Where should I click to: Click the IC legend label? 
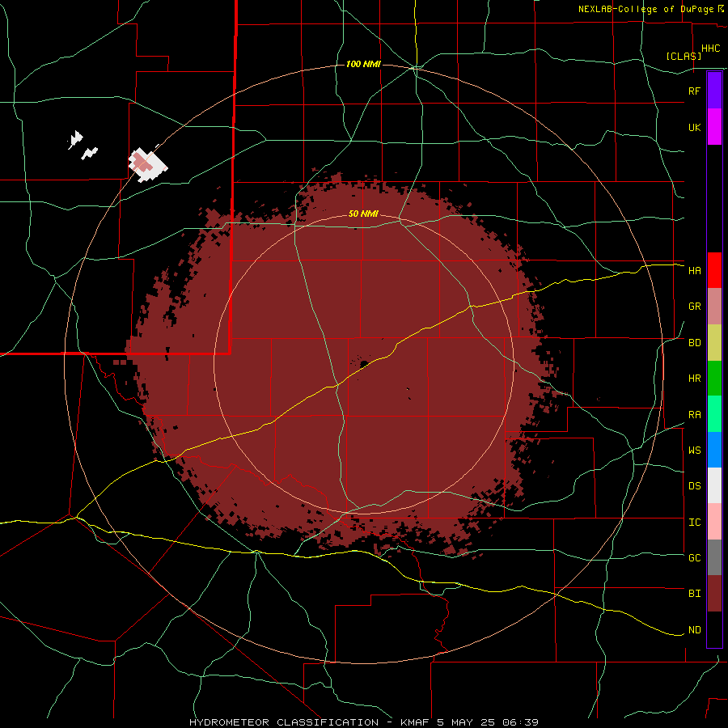click(694, 523)
